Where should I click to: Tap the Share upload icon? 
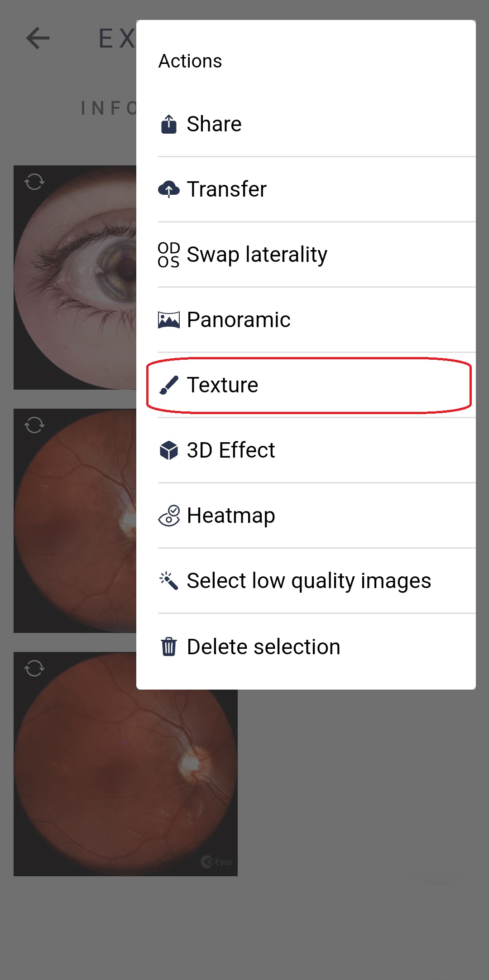pyautogui.click(x=169, y=124)
